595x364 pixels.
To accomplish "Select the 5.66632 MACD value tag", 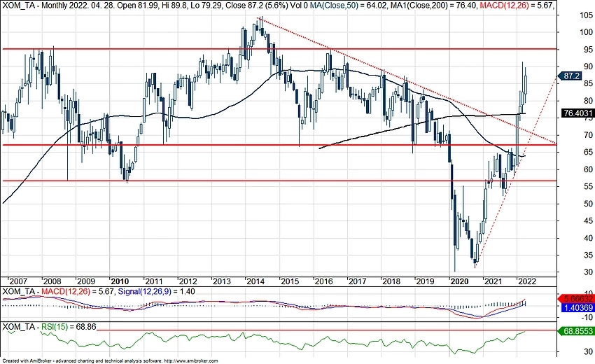I will 577,297.
